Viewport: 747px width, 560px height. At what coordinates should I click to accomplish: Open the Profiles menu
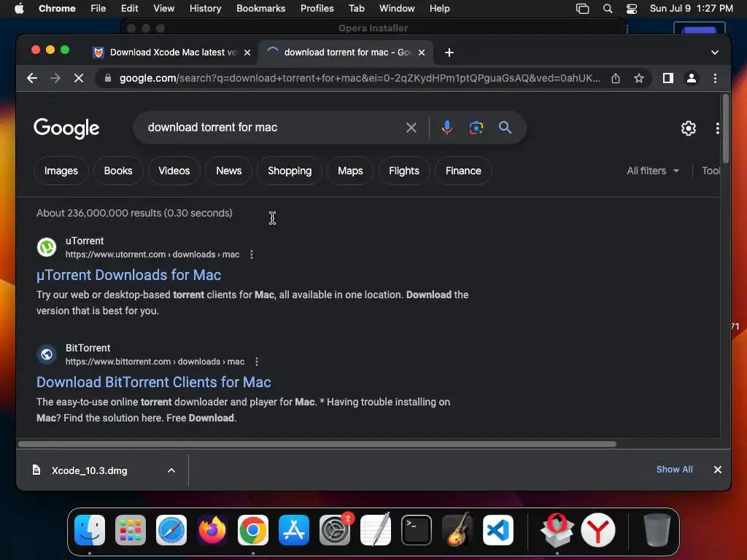(x=317, y=9)
